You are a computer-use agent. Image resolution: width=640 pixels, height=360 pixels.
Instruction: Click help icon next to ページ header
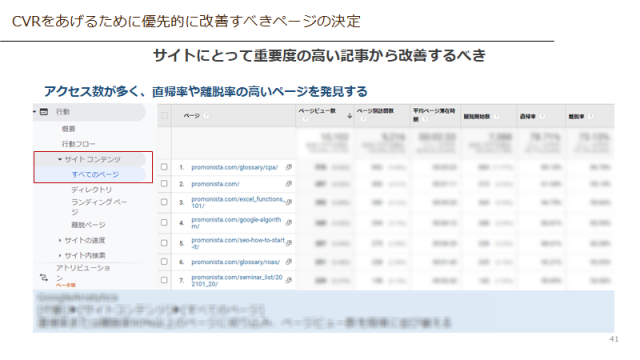pos(206,116)
